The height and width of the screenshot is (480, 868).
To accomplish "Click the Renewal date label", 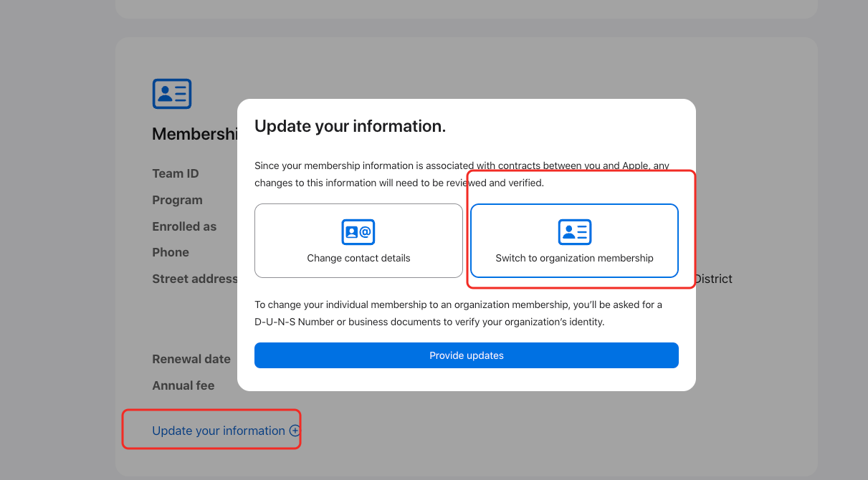I will (x=191, y=359).
